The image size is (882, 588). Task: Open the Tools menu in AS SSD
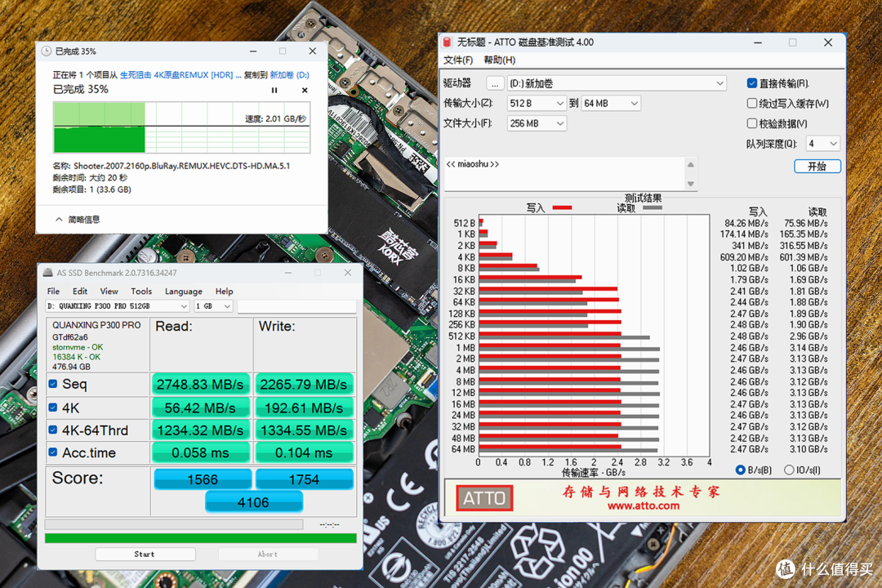tap(141, 292)
